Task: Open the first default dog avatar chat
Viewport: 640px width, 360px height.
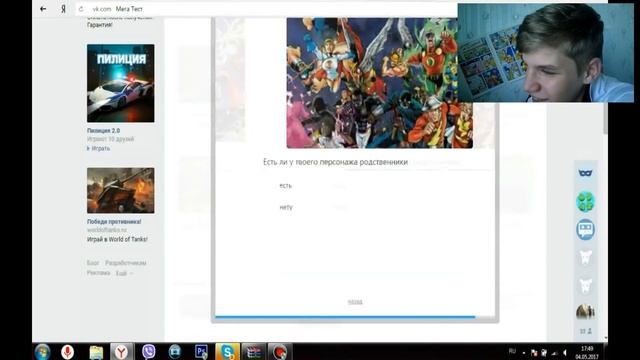Action: click(x=585, y=258)
